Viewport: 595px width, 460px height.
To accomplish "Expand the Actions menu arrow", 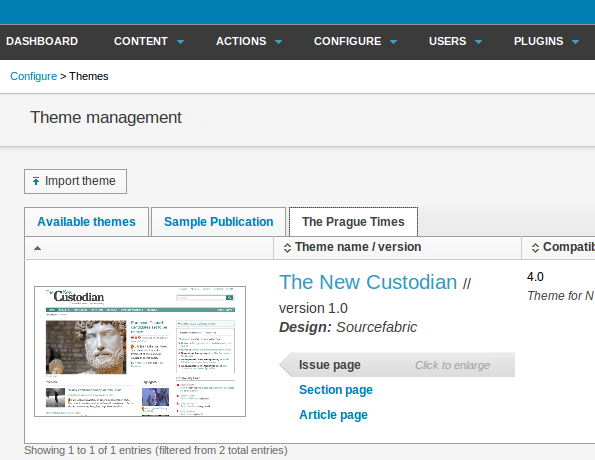I will click(x=279, y=42).
